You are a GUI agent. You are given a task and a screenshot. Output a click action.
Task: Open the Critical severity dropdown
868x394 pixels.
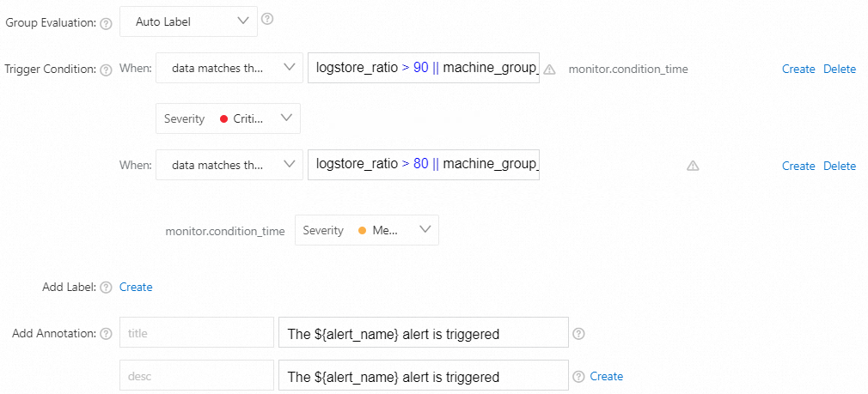(x=228, y=118)
